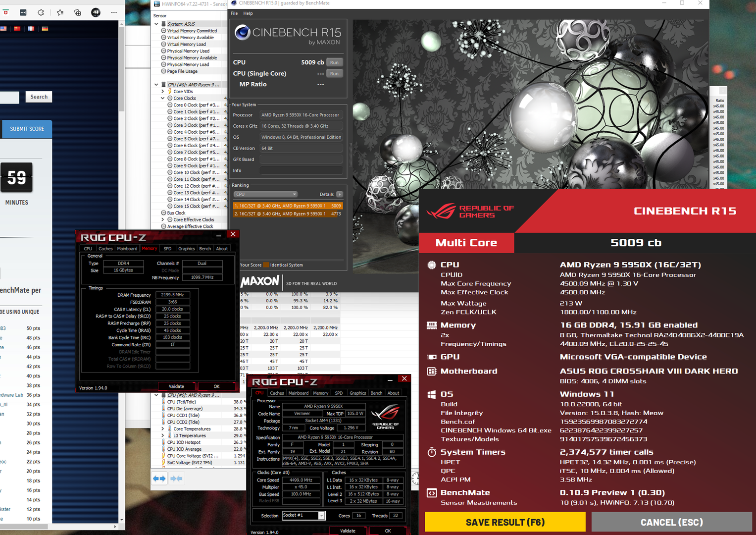Click CANCEL (ESC) button
The width and height of the screenshot is (756, 535).
pos(671,522)
